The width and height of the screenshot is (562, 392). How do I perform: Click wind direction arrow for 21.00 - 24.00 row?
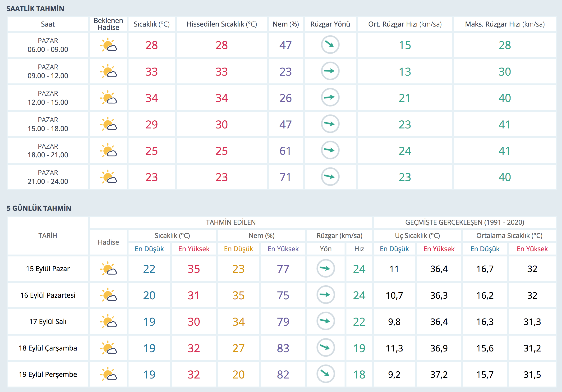(x=330, y=177)
